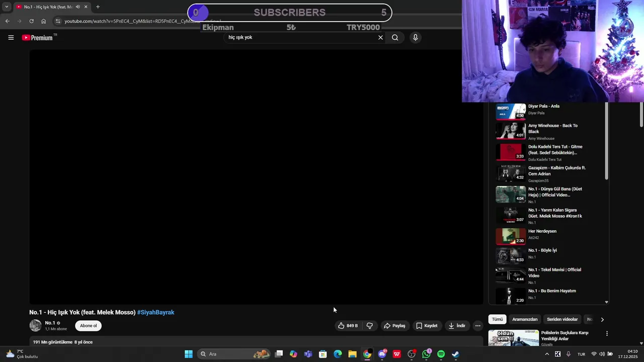Click the black video player area
The width and height of the screenshot is (644, 362).
tap(256, 177)
